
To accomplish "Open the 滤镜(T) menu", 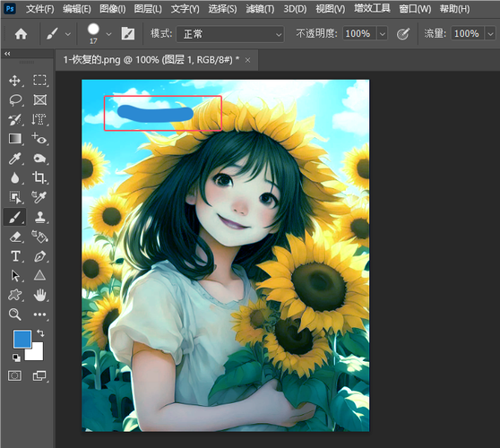I will 260,9.
